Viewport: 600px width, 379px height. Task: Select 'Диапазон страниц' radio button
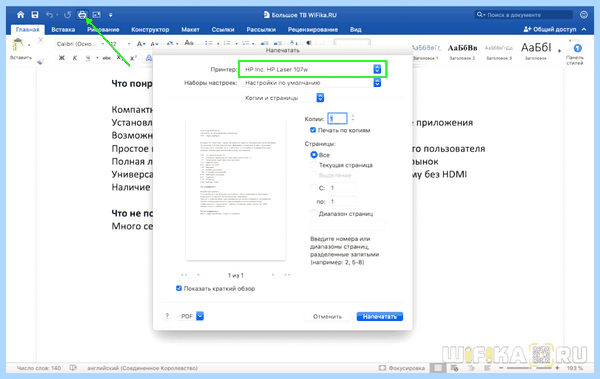point(314,213)
